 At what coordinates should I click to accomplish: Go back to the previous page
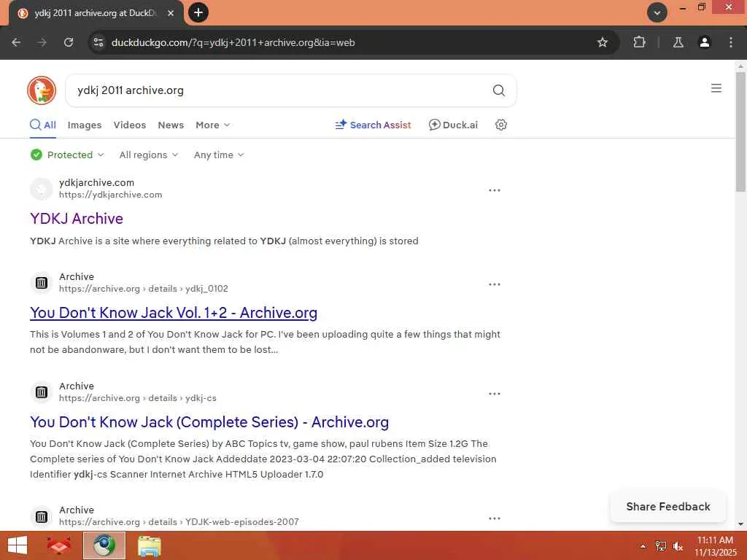(x=16, y=42)
